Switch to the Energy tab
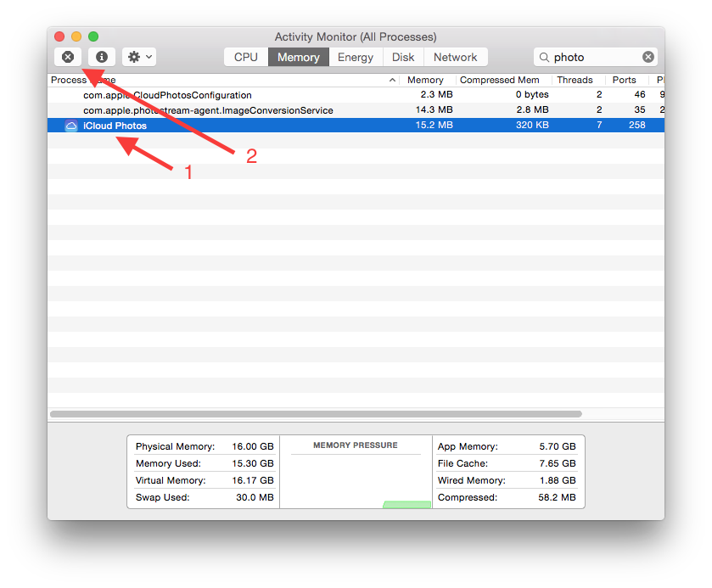This screenshot has width=712, height=588. [x=356, y=57]
